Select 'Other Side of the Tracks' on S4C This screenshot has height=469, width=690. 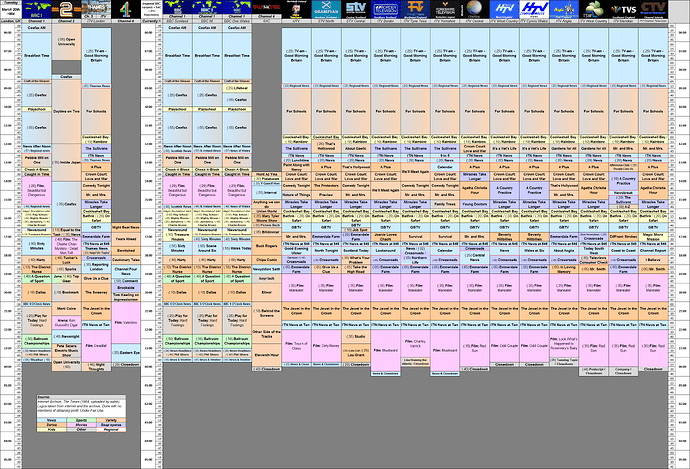(x=266, y=334)
